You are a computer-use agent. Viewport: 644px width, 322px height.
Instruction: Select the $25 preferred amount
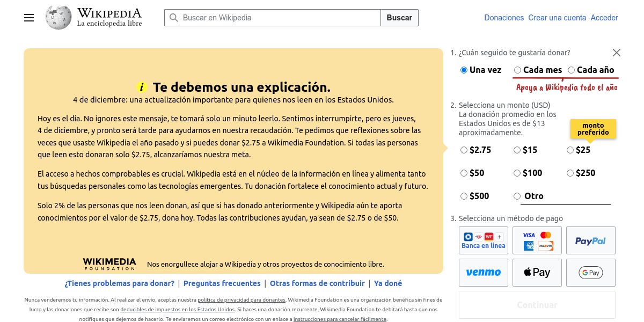coord(570,150)
